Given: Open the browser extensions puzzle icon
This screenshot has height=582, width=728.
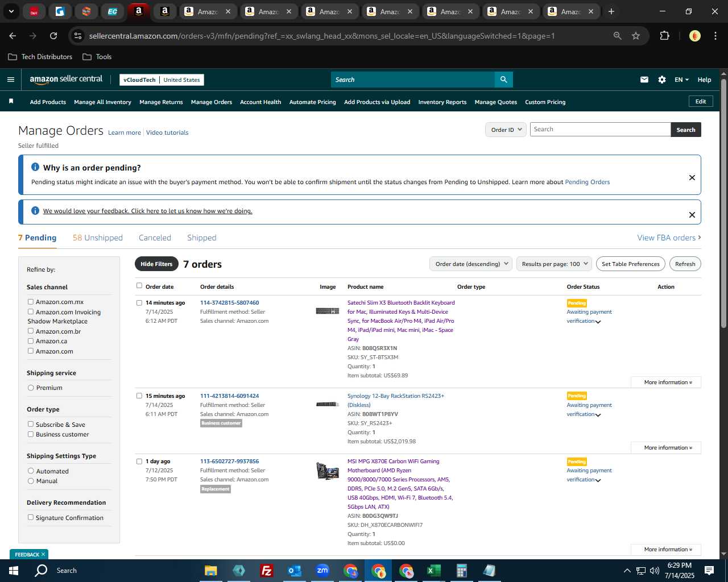Looking at the screenshot, I should click(x=664, y=36).
